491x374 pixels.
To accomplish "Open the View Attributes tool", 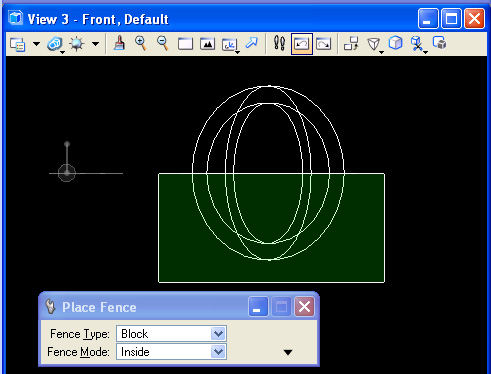I will tap(18, 44).
